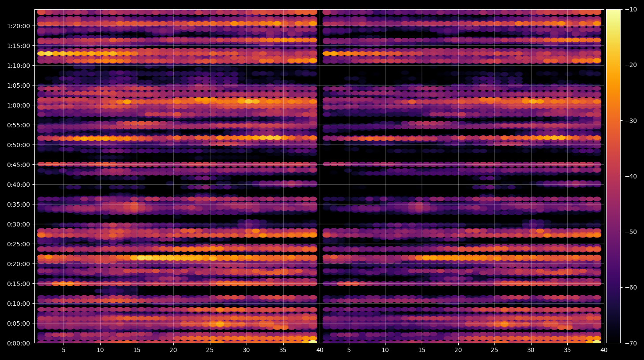The width and height of the screenshot is (644, 360).
Task: Click x-axis label 30 of the right panel
Action: pos(531,350)
